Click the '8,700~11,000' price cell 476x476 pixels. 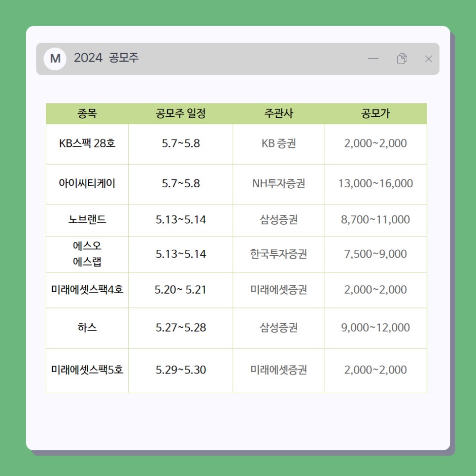point(375,220)
